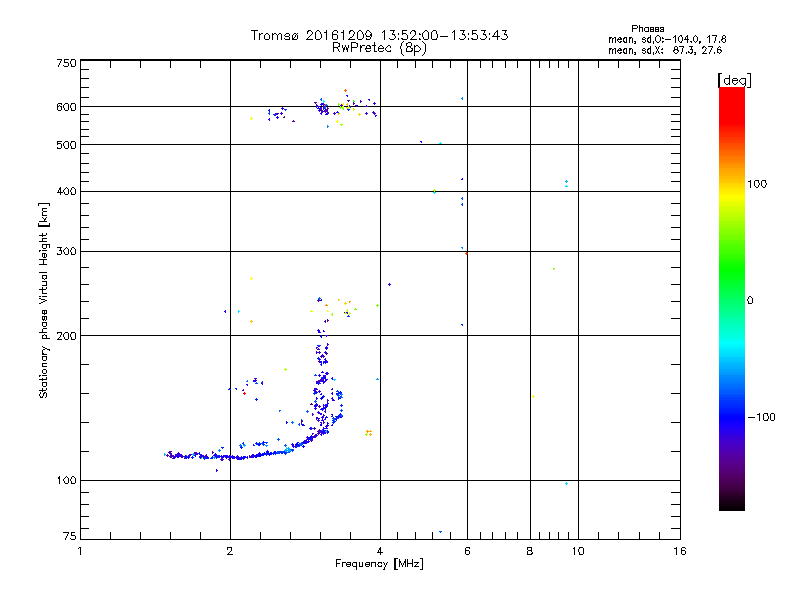Click the 'Frequency [MHz]' axis label
The height and width of the screenshot is (600, 800).
(x=379, y=564)
